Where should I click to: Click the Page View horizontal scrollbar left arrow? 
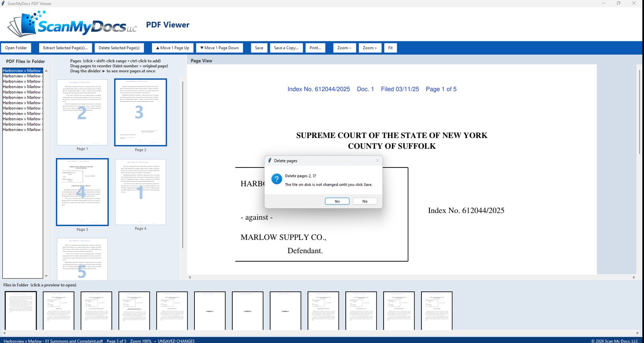tap(190, 277)
